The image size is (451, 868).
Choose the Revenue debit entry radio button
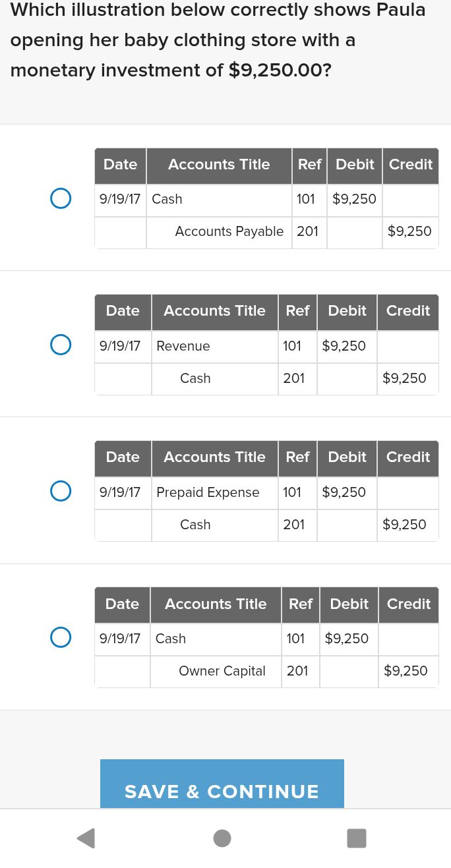61,345
